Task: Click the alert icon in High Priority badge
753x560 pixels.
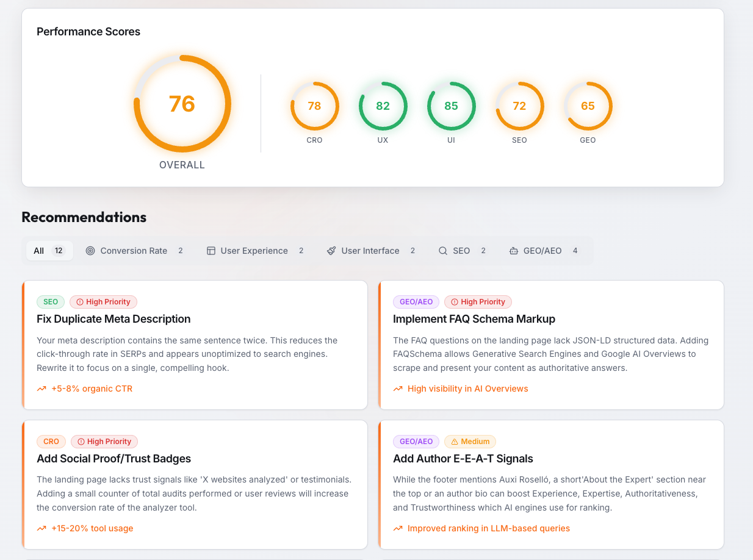Action: click(80, 301)
